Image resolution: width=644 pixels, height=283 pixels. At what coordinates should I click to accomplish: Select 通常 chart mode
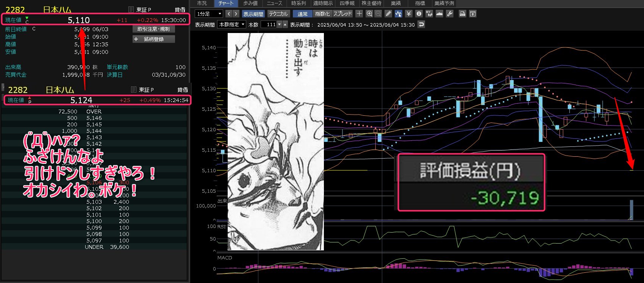pos(302,14)
